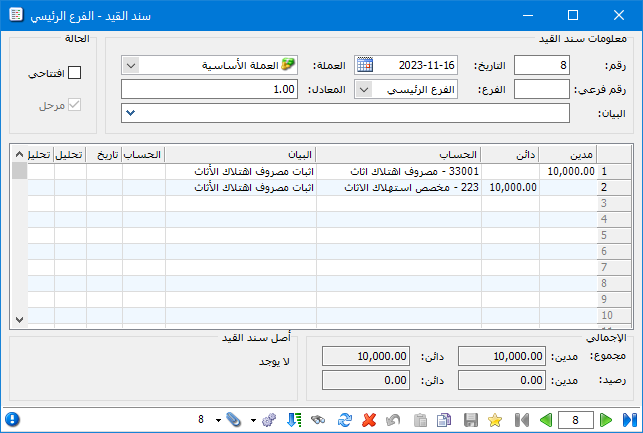
Task: Jump to the last record
Action: click(x=629, y=420)
